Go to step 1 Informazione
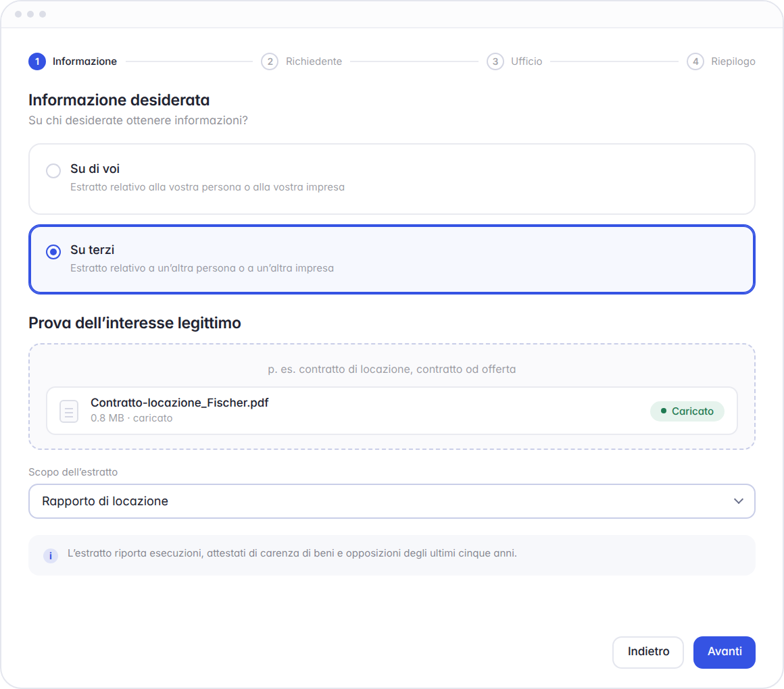 [x=73, y=61]
